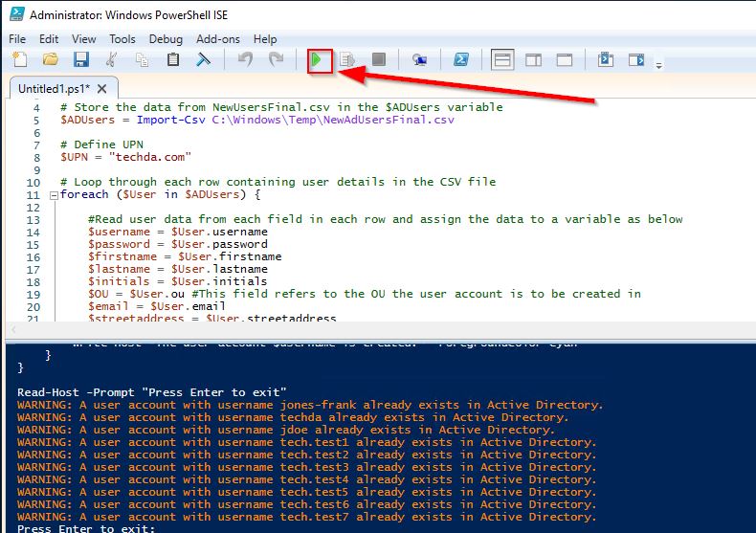Copy selection with the Copy icon

click(x=142, y=59)
